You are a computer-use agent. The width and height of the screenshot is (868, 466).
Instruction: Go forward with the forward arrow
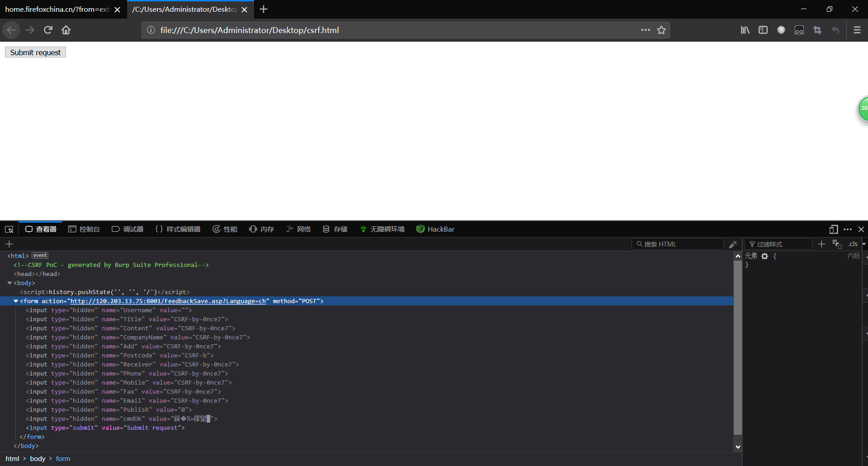(30, 30)
